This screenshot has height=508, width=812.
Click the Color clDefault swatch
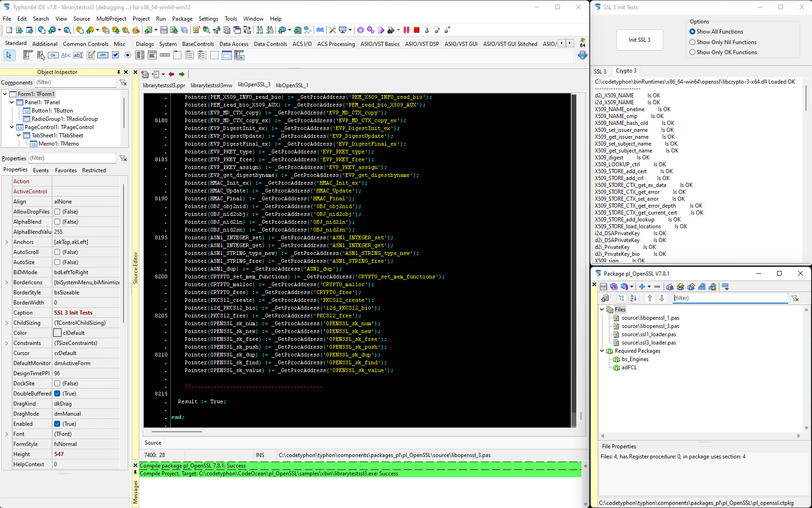(57, 333)
